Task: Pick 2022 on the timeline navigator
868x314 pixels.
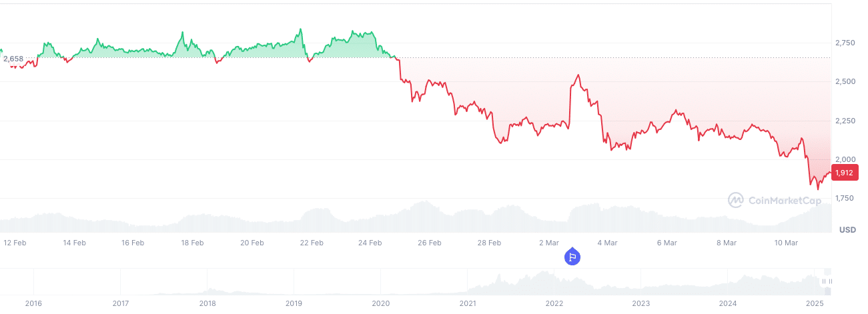Action: tap(554, 303)
